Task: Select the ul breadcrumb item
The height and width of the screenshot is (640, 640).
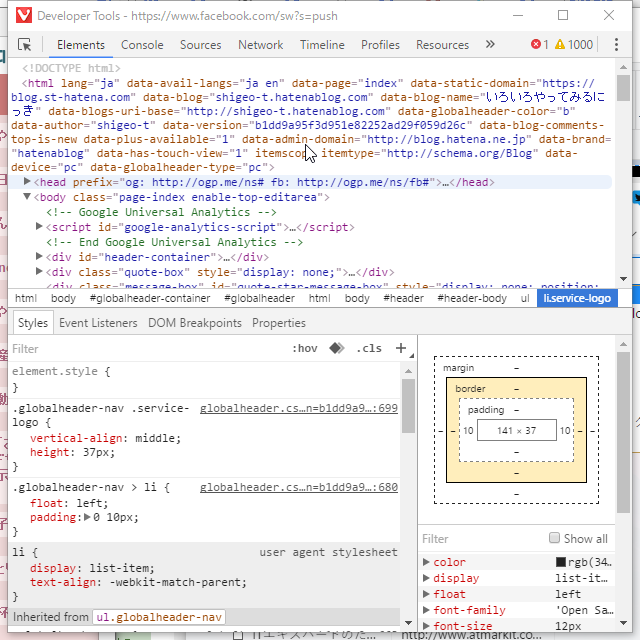Action: pyautogui.click(x=525, y=298)
